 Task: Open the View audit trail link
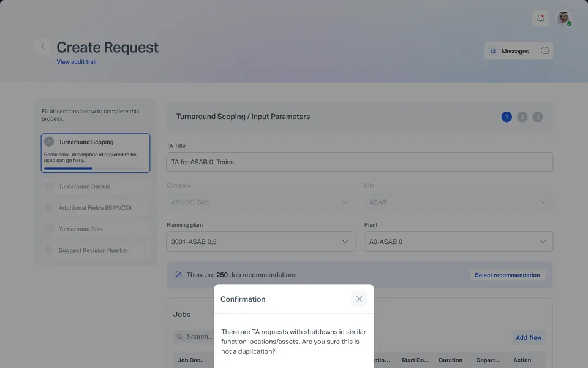pos(77,61)
